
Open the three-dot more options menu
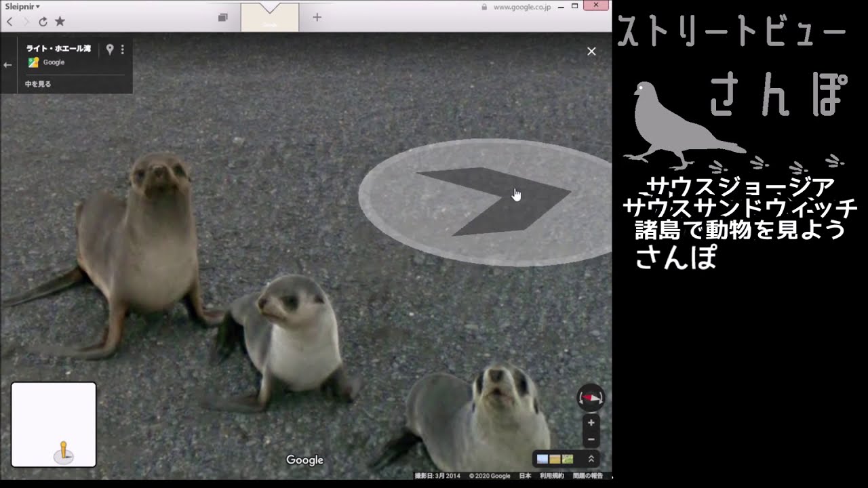click(123, 49)
